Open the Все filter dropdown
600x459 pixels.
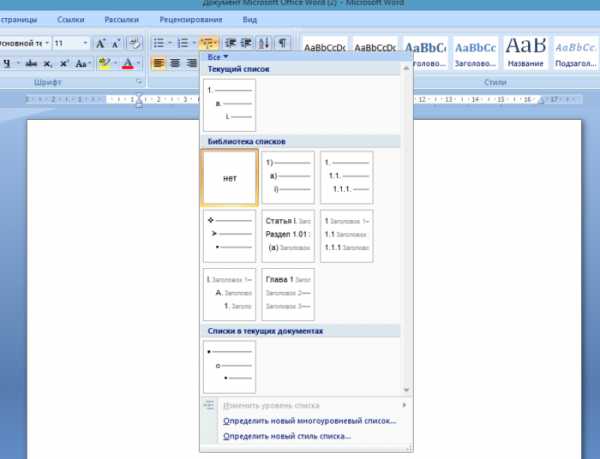pos(218,57)
